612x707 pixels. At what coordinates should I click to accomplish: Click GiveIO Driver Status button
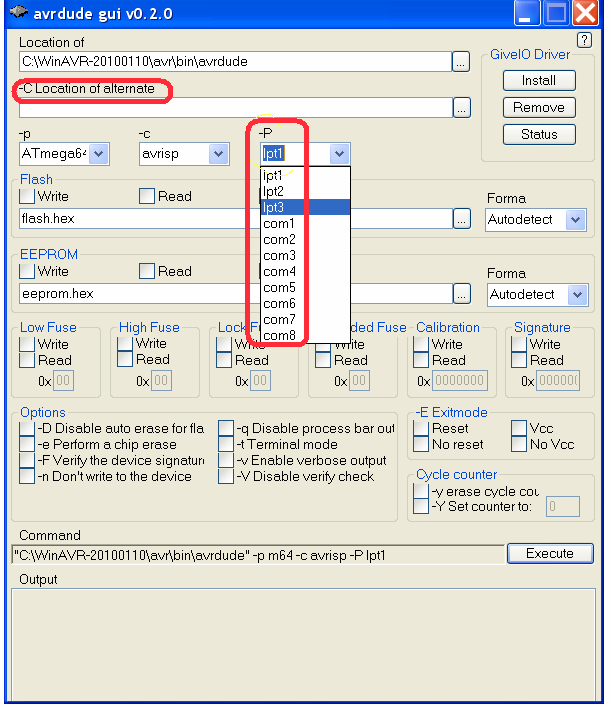coord(539,134)
